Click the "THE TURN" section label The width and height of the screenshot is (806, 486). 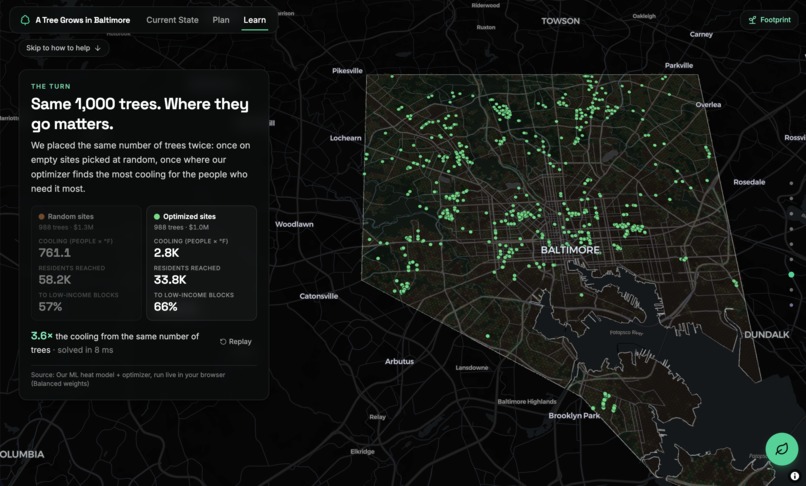[x=51, y=86]
